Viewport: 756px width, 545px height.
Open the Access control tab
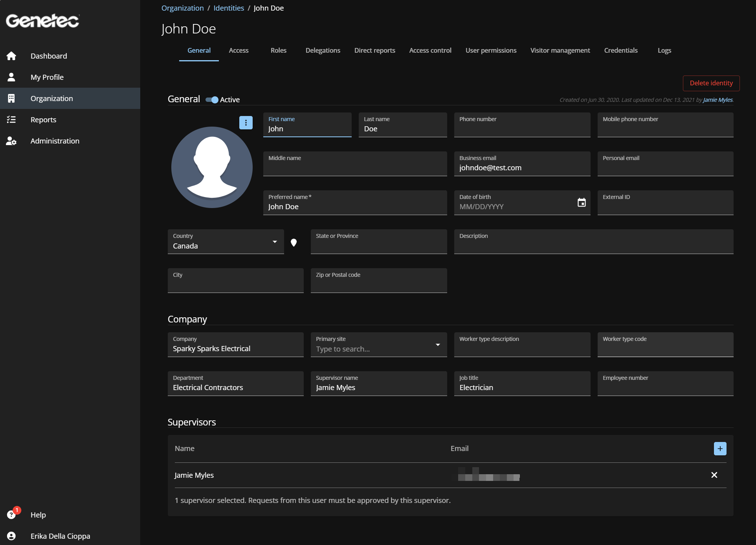point(430,50)
